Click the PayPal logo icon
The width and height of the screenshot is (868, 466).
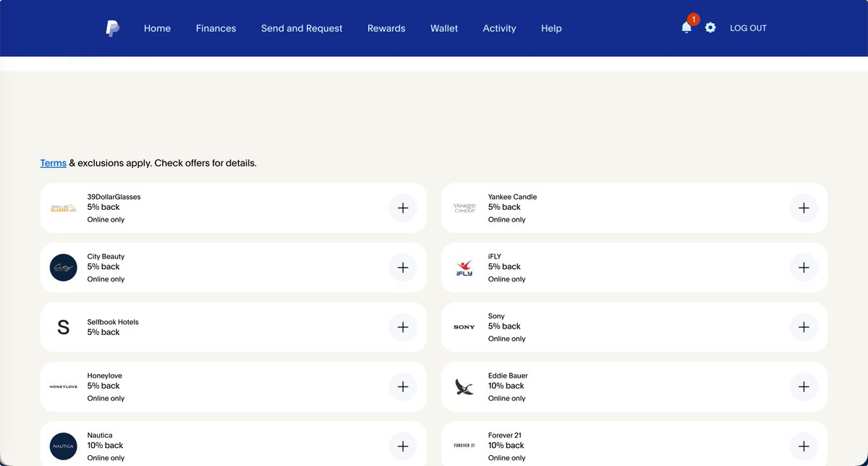coord(112,28)
